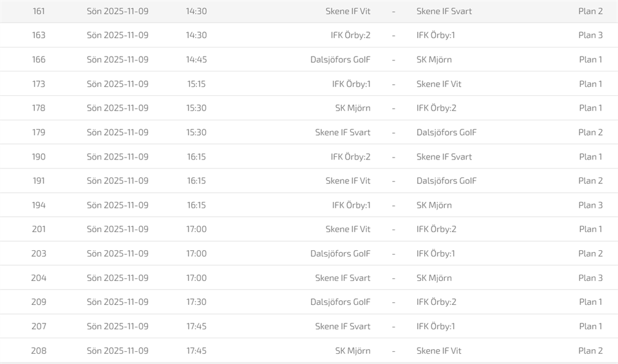Click Skene IF Svart in match 179

(x=342, y=132)
